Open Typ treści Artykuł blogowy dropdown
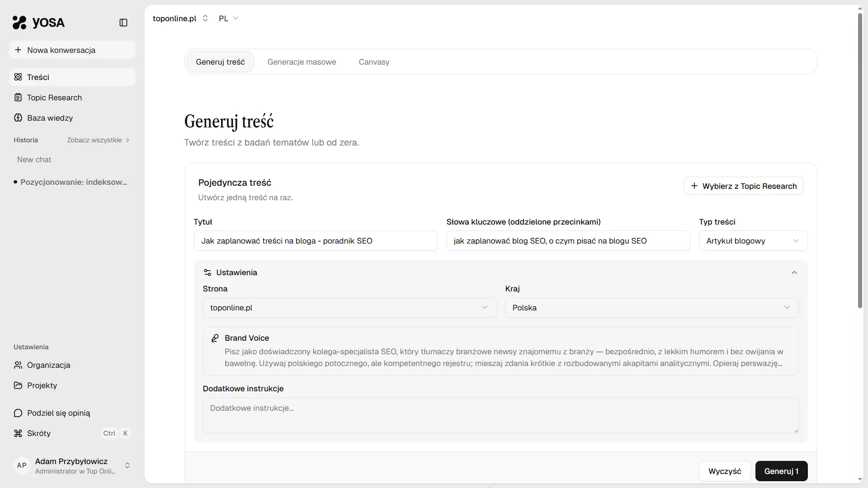Viewport: 868px width, 488px height. point(753,241)
